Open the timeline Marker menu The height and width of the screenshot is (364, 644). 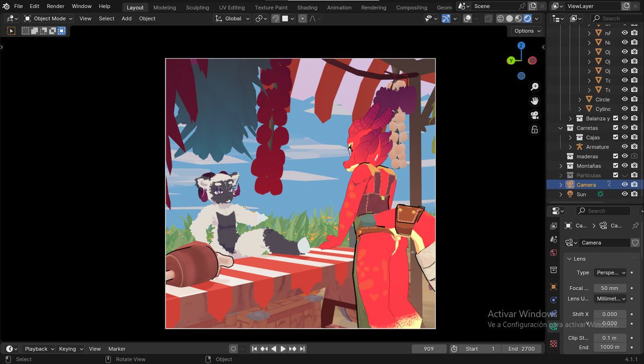tap(117, 349)
